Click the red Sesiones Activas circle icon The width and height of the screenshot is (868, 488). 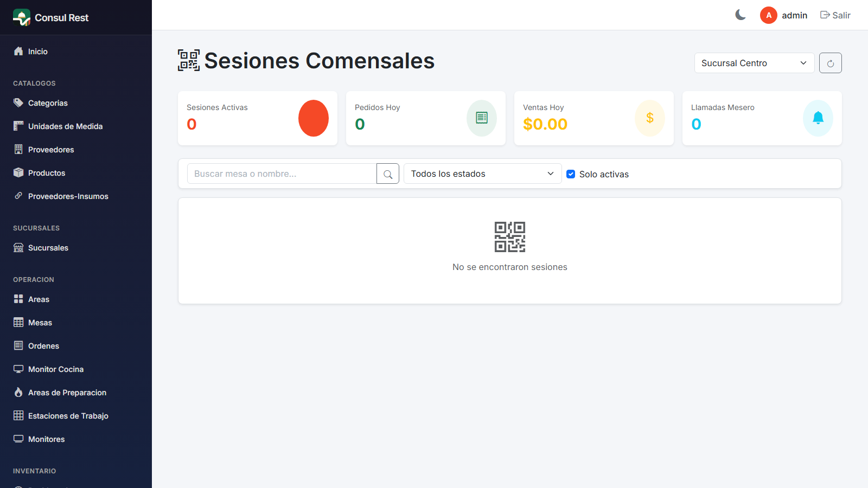click(314, 118)
